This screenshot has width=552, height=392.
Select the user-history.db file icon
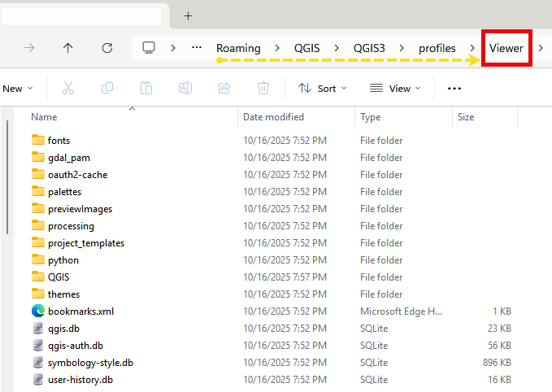pyautogui.click(x=38, y=379)
